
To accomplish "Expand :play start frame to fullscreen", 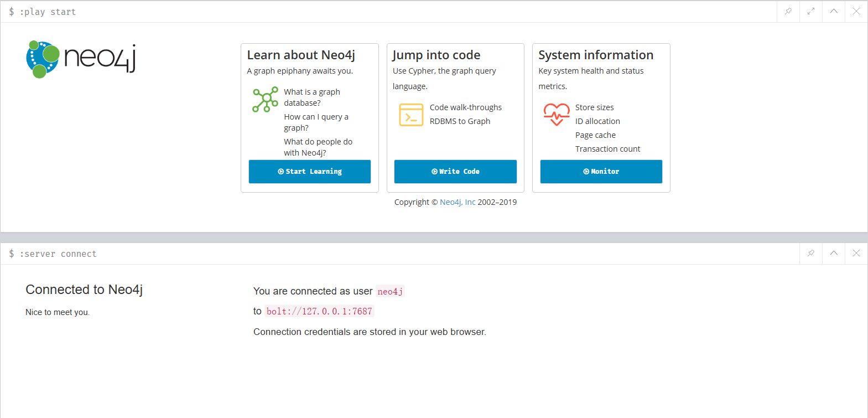I will 811,11.
